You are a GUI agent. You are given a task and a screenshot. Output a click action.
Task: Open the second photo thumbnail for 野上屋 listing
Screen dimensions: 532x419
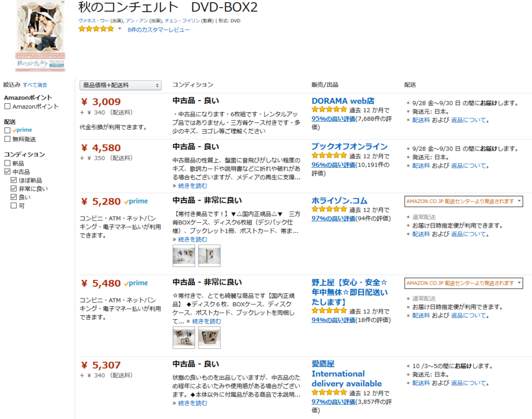(209, 337)
